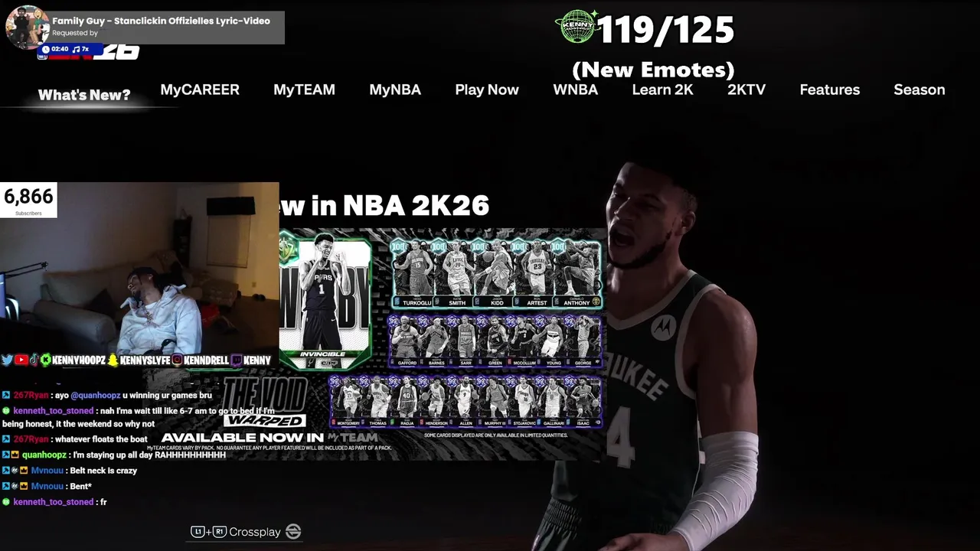This screenshot has width=980, height=551.
Task: Select the Anthony 100 overall card
Action: click(x=578, y=273)
